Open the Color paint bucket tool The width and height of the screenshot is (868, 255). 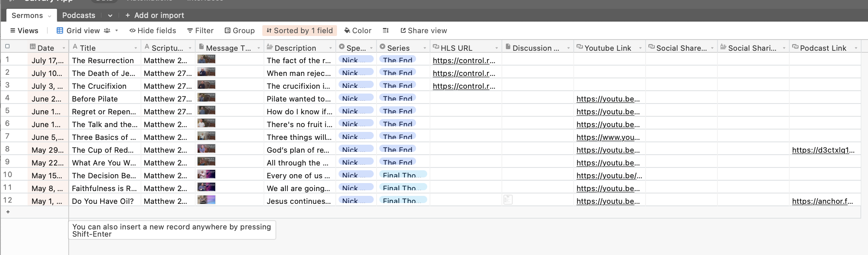[x=347, y=31]
